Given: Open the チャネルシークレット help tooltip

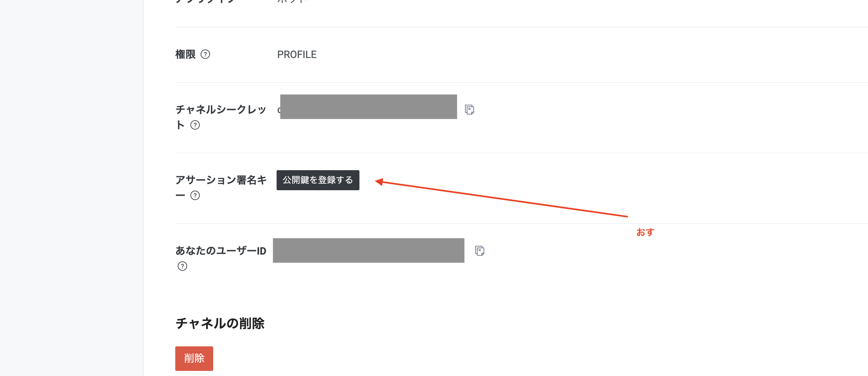Looking at the screenshot, I should click(x=195, y=126).
